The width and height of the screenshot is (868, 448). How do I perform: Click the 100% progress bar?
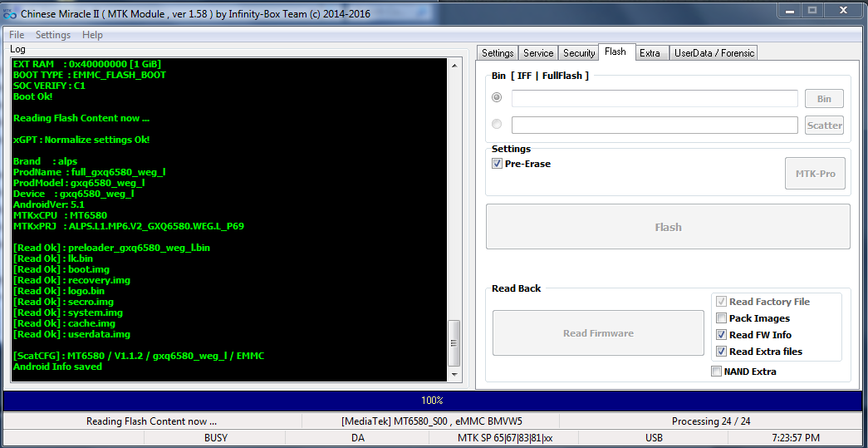click(434, 401)
